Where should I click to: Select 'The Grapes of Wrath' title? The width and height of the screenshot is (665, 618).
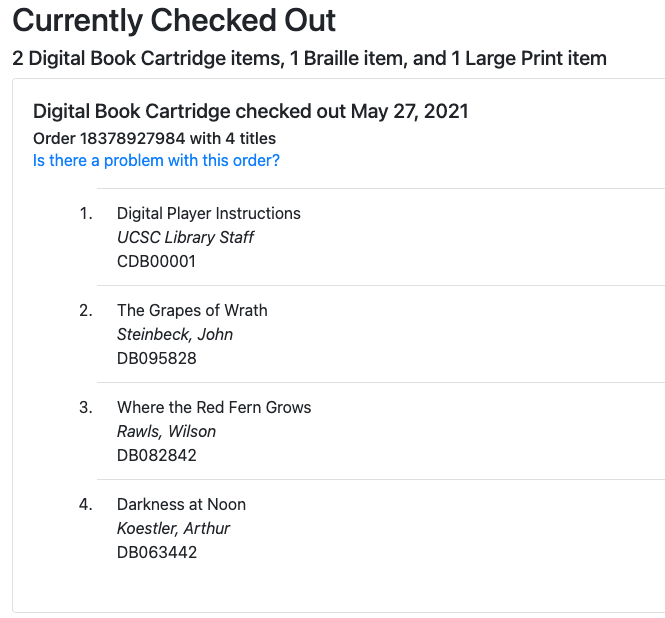pyautogui.click(x=192, y=310)
